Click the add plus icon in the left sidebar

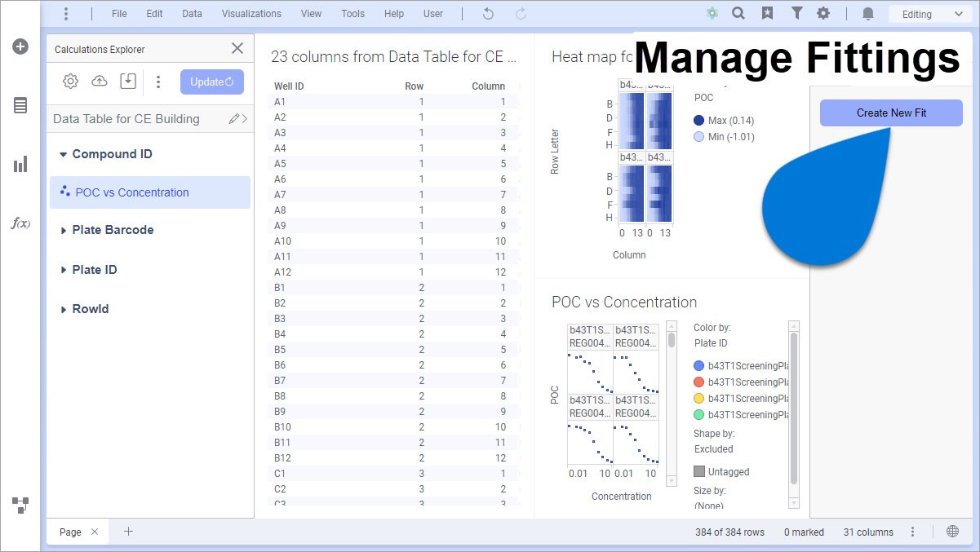(x=20, y=47)
